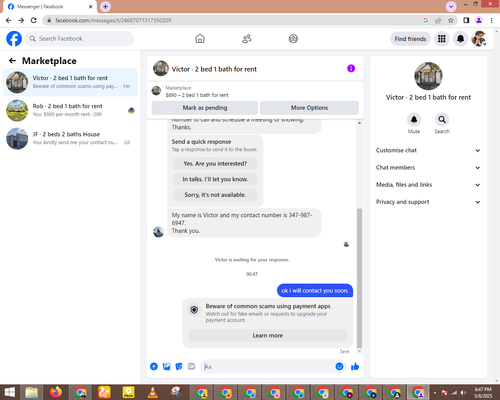Click Victor's large profile picture in sidebar
Viewport: 500px width, 400px height.
pyautogui.click(x=428, y=76)
